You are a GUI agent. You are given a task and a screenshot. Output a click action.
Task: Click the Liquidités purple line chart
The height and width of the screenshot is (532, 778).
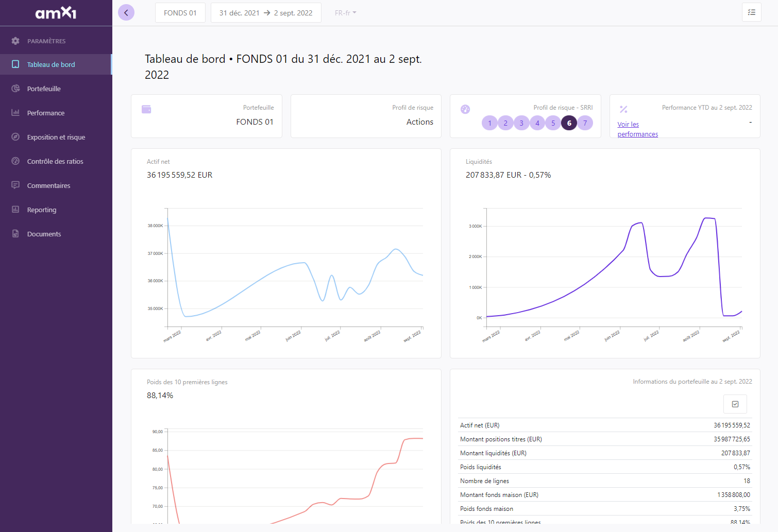pos(613,268)
